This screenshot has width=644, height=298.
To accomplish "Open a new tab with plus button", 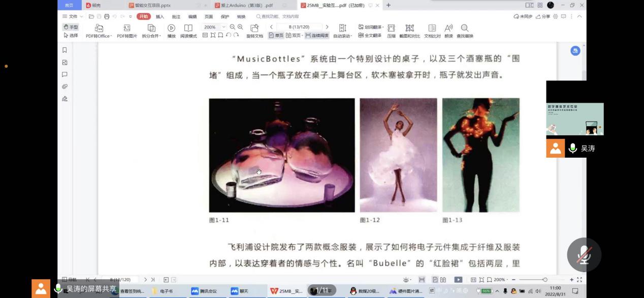I will pyautogui.click(x=389, y=5).
